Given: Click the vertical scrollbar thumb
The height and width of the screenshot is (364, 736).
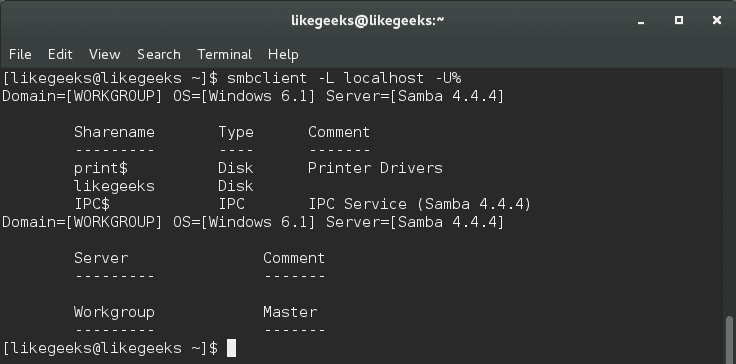Looking at the screenshot, I should pos(729,338).
